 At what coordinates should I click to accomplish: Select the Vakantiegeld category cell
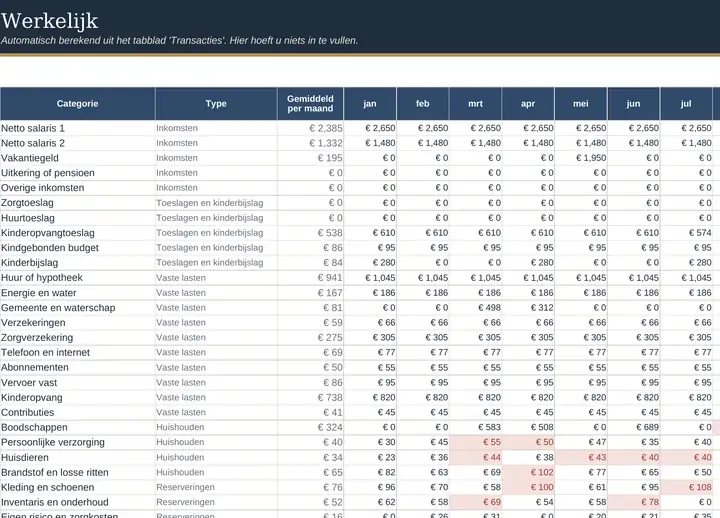pos(78,158)
